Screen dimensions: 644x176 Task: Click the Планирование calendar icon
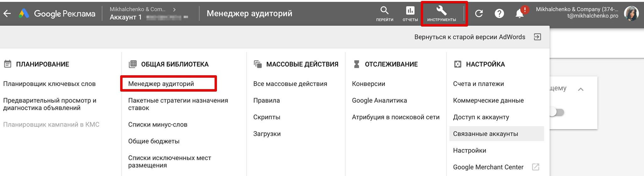point(8,64)
